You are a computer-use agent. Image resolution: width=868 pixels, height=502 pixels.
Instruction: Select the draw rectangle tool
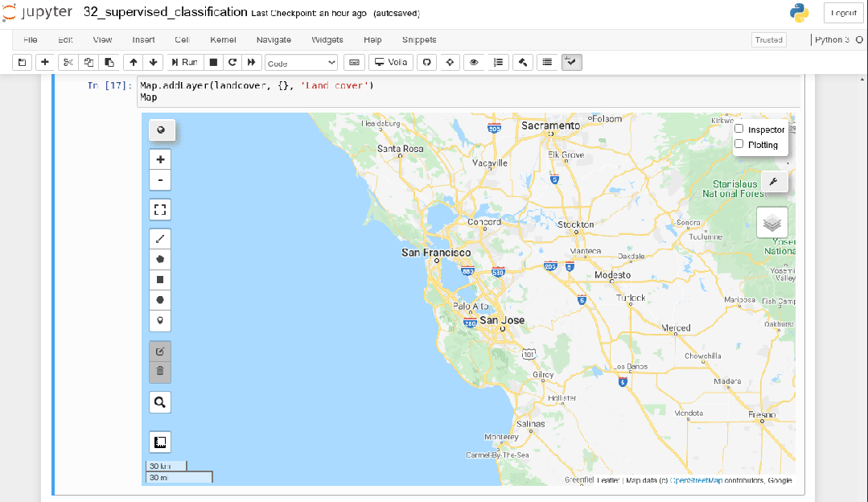pyautogui.click(x=160, y=280)
